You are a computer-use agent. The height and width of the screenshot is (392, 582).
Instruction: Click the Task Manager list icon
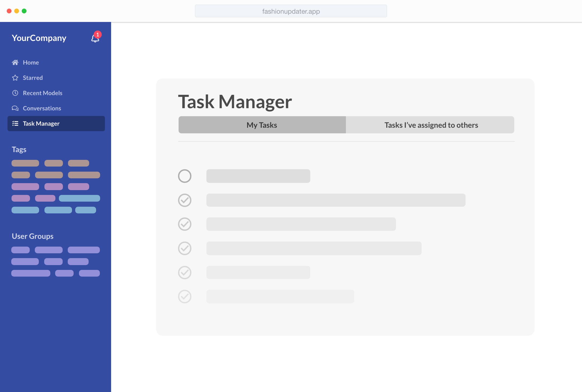coord(15,123)
